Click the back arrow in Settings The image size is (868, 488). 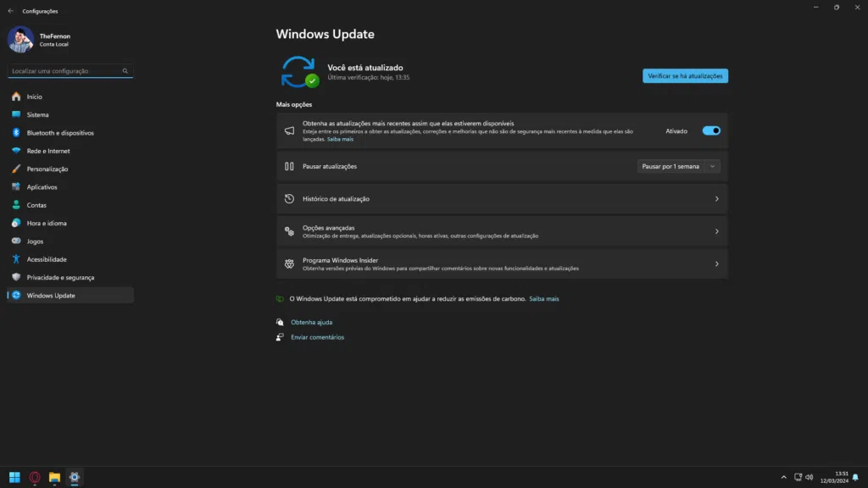[10, 11]
